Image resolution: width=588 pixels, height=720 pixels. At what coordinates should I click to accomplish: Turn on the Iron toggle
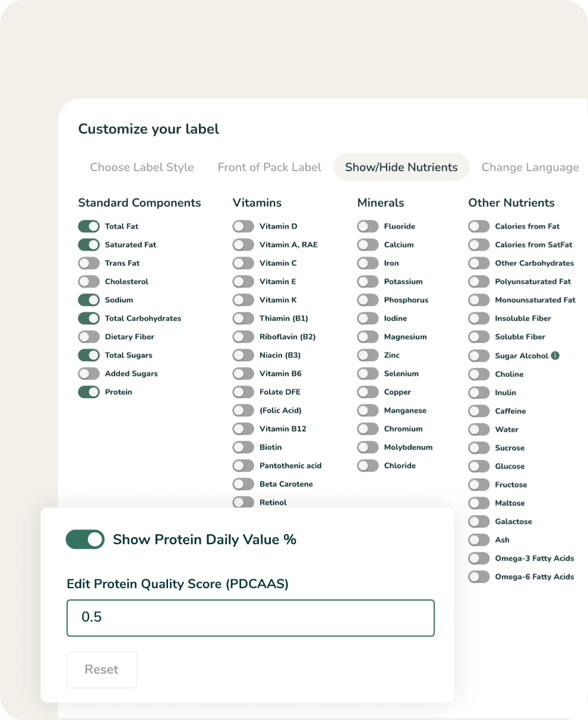click(x=368, y=263)
